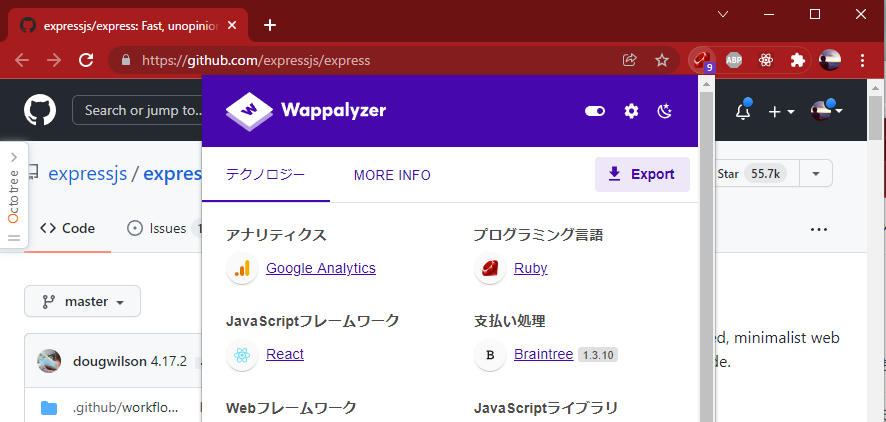Image resolution: width=886 pixels, height=422 pixels.
Task: Open the React Developer Tools extension icon
Action: point(766,60)
